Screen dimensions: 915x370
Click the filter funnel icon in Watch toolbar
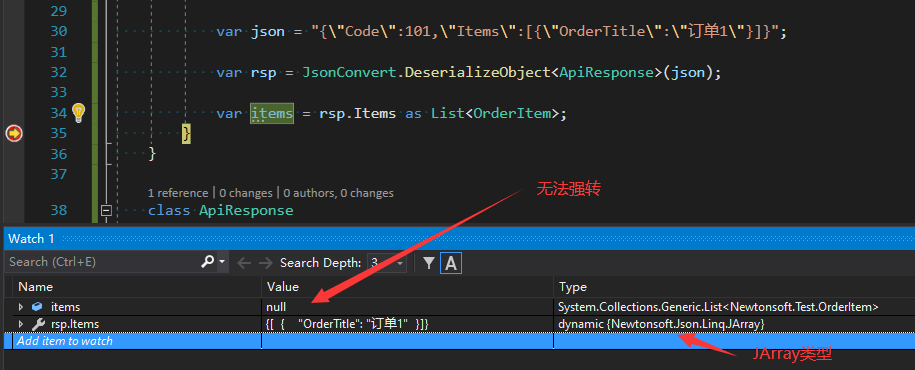429,263
